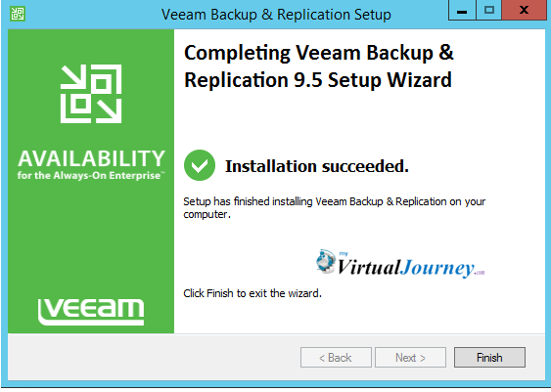
Task: Click the 'Click Finish to exit' text
Action: 253,293
